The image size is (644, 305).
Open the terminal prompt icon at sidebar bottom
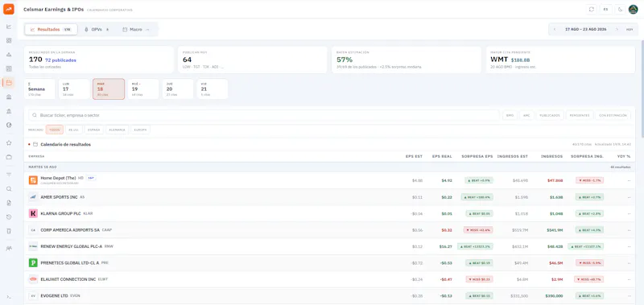[9, 297]
